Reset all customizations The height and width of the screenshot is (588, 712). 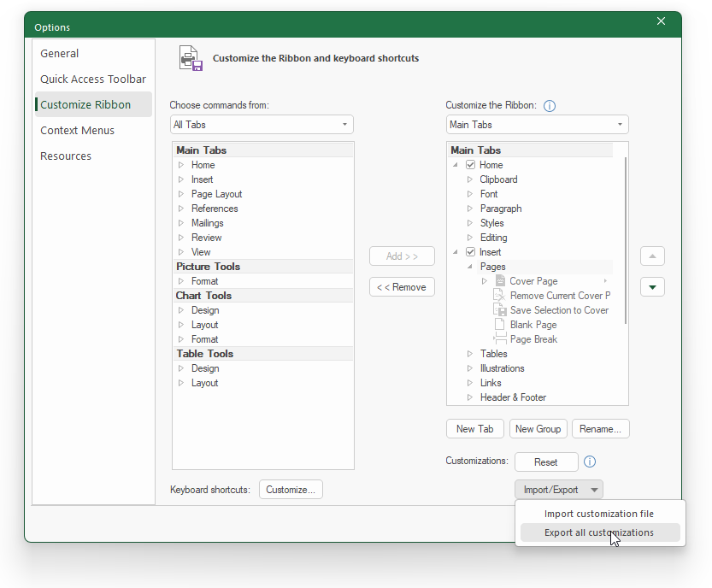[546, 462]
